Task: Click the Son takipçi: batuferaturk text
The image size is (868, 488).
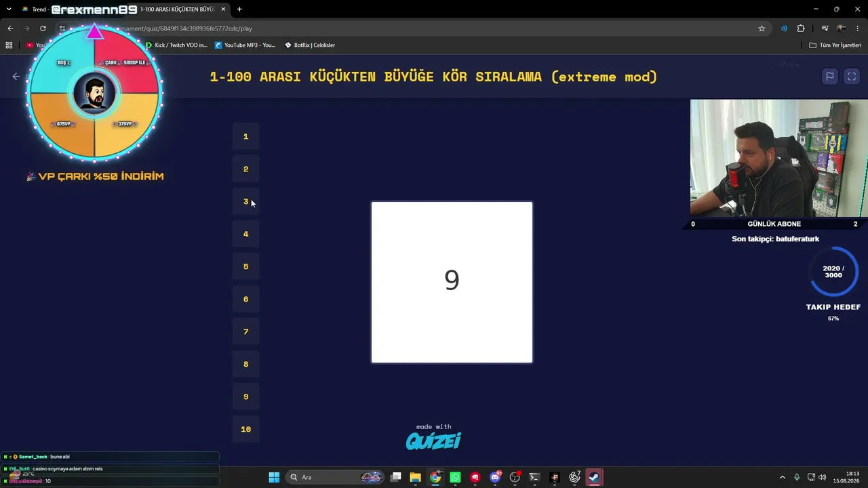Action: tap(775, 239)
